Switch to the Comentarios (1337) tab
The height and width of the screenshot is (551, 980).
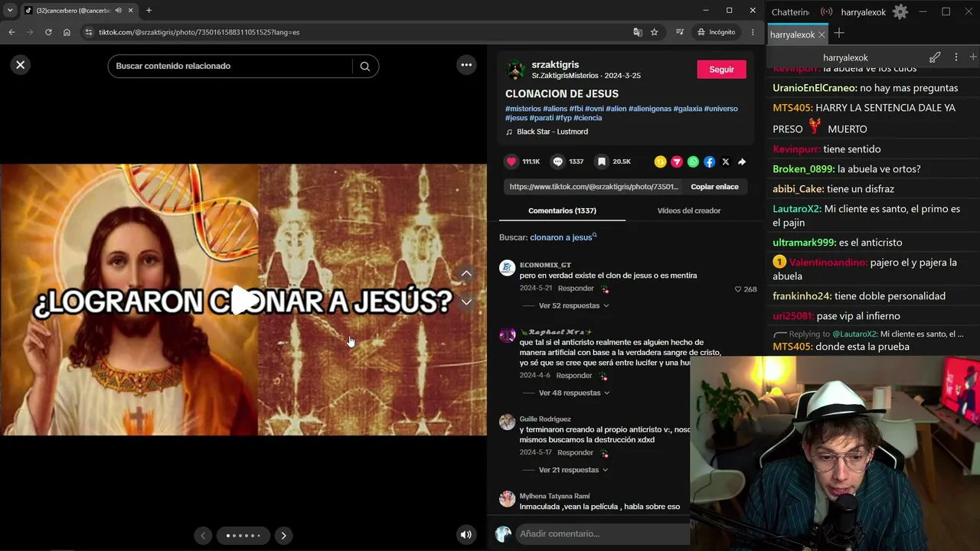pyautogui.click(x=562, y=210)
